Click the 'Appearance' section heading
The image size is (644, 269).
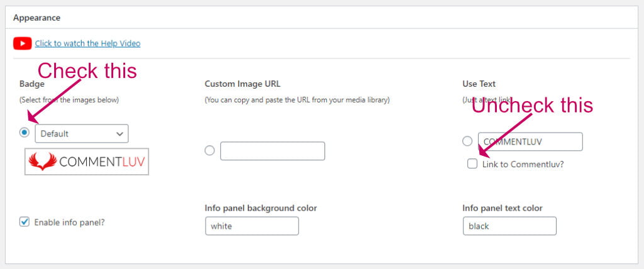click(36, 18)
